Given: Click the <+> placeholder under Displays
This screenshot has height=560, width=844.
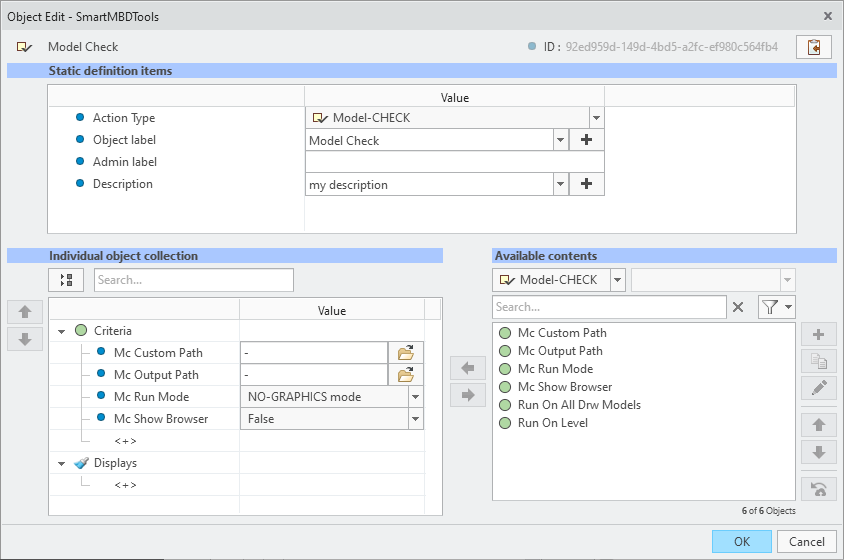Looking at the screenshot, I should 125,485.
